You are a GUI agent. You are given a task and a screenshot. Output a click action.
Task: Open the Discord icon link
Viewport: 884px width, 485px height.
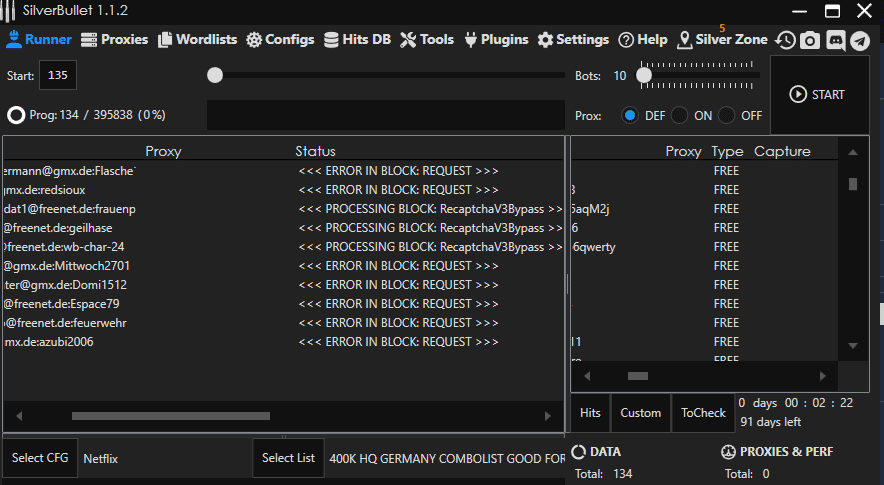pos(836,40)
